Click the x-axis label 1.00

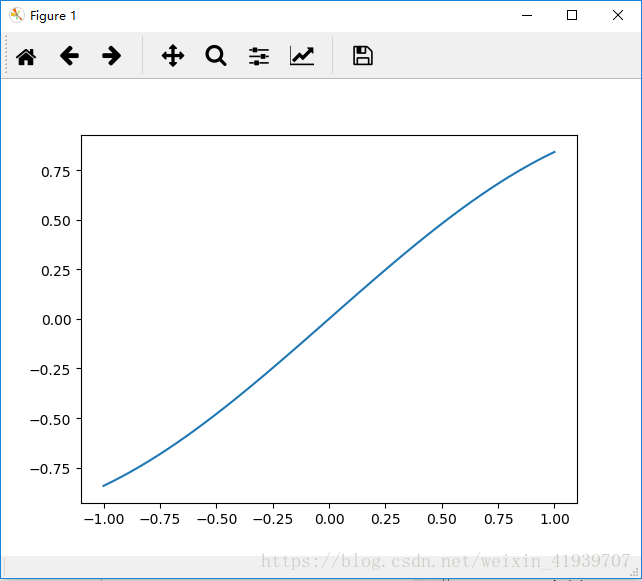[555, 519]
